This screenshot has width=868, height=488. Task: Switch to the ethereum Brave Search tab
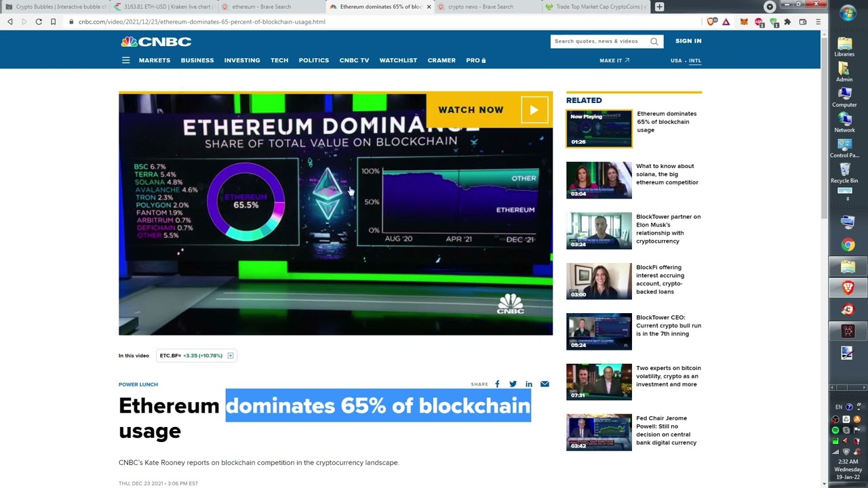pyautogui.click(x=271, y=7)
